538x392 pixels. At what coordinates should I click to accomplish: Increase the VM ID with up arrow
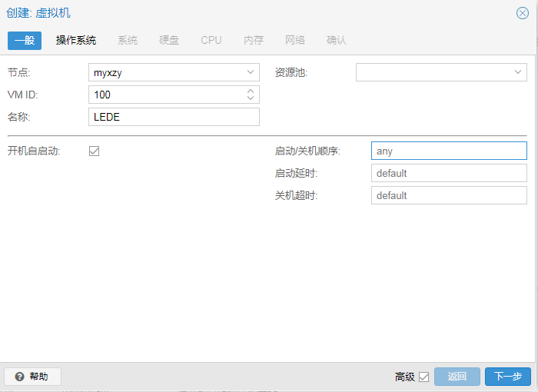251,91
